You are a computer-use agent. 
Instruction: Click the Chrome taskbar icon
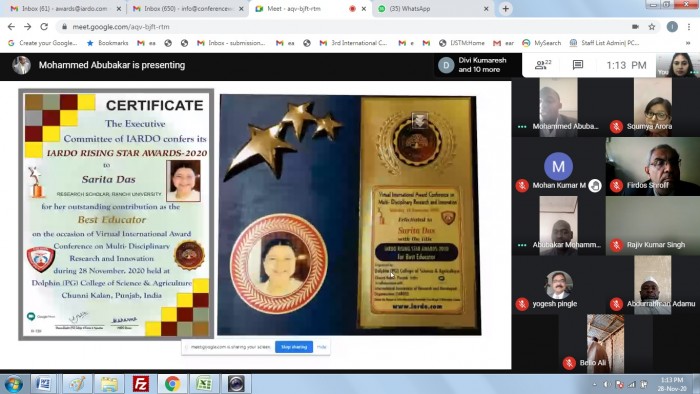(x=172, y=384)
